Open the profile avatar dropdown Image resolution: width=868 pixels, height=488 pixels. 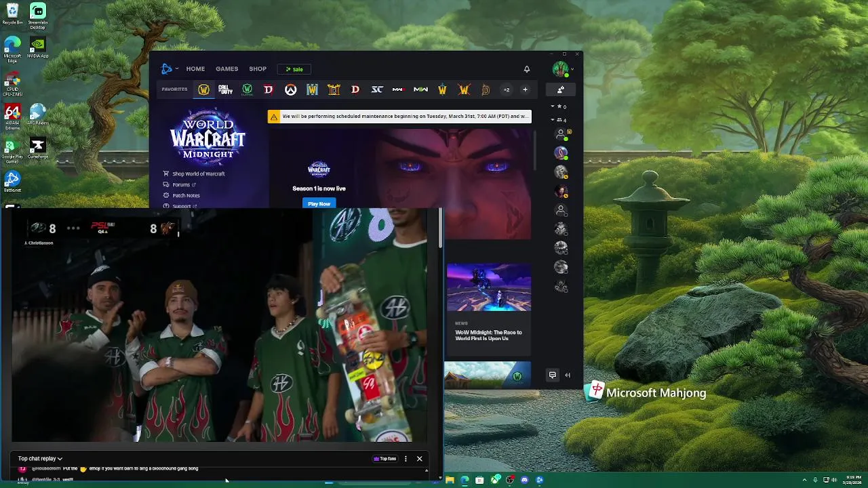click(x=563, y=69)
